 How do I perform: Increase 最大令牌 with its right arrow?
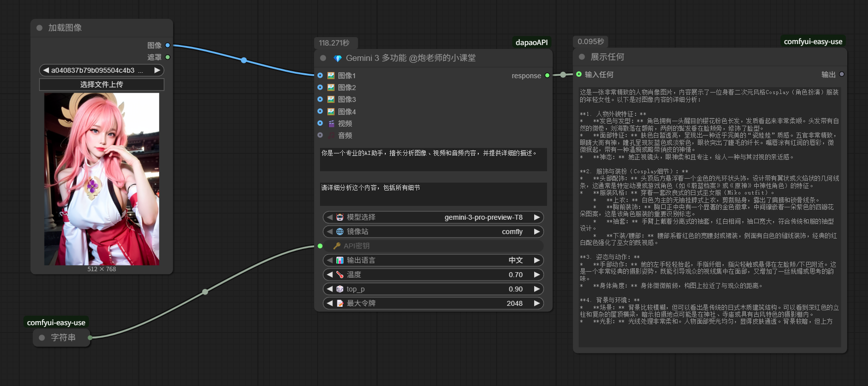537,303
